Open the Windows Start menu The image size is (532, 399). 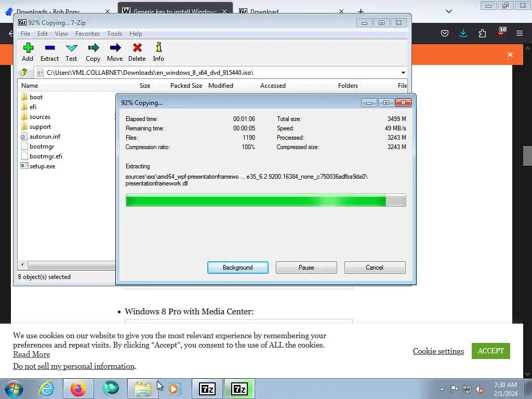click(x=14, y=389)
